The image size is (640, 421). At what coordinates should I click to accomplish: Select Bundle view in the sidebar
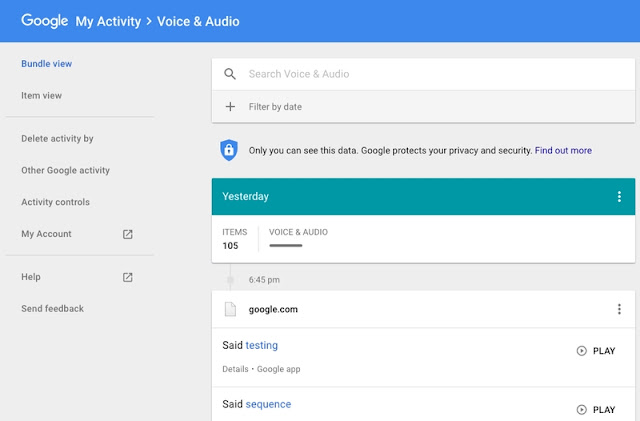(x=47, y=64)
